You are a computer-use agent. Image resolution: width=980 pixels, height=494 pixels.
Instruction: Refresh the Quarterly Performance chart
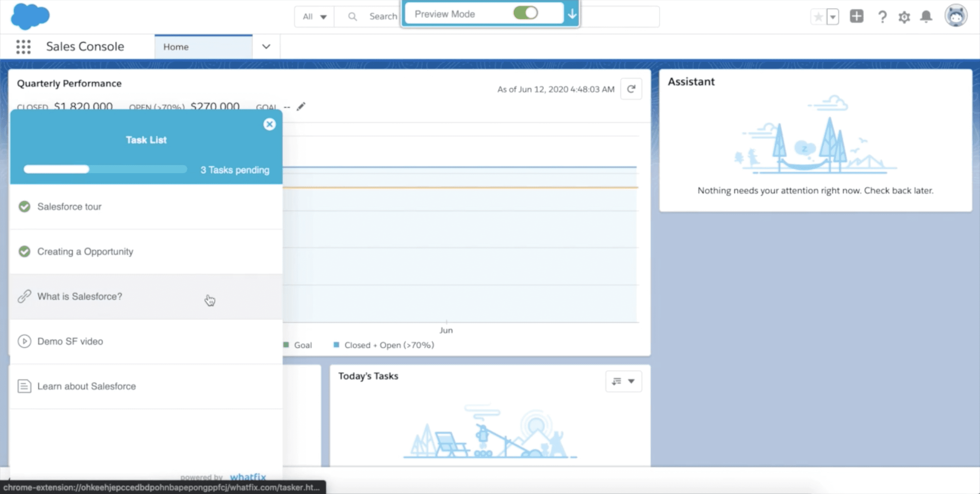pyautogui.click(x=631, y=89)
